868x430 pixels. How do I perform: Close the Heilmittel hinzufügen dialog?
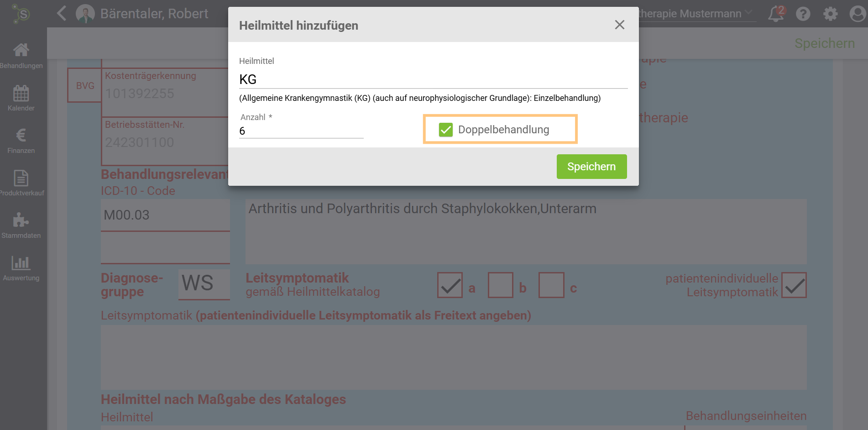pos(619,25)
